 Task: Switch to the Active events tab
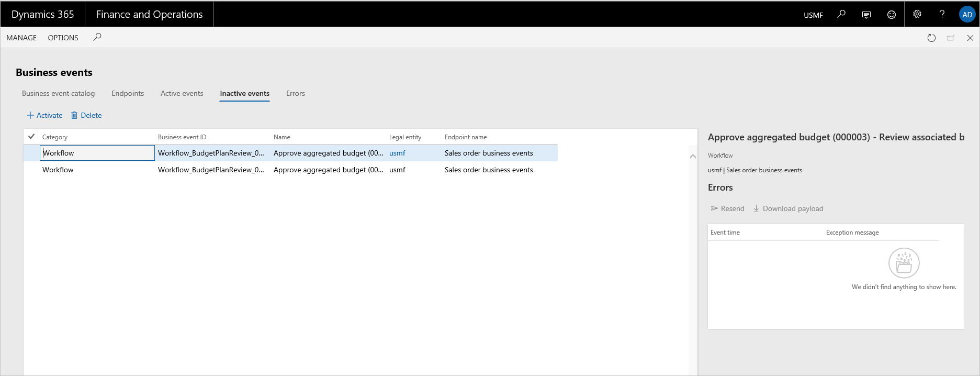tap(182, 93)
